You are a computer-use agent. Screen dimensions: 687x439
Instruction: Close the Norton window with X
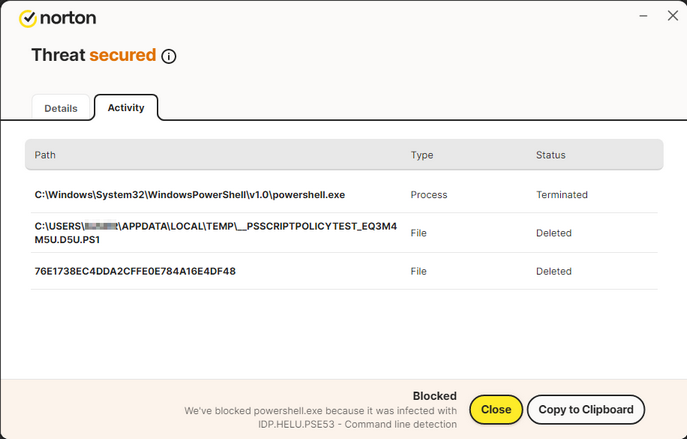click(x=672, y=16)
